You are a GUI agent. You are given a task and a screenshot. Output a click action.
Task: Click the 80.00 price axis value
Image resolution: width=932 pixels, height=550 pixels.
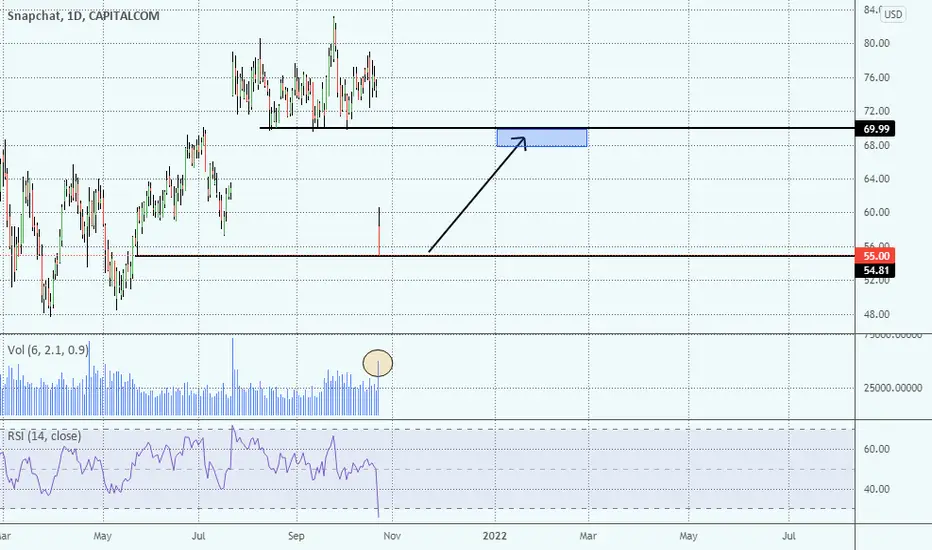click(x=877, y=43)
